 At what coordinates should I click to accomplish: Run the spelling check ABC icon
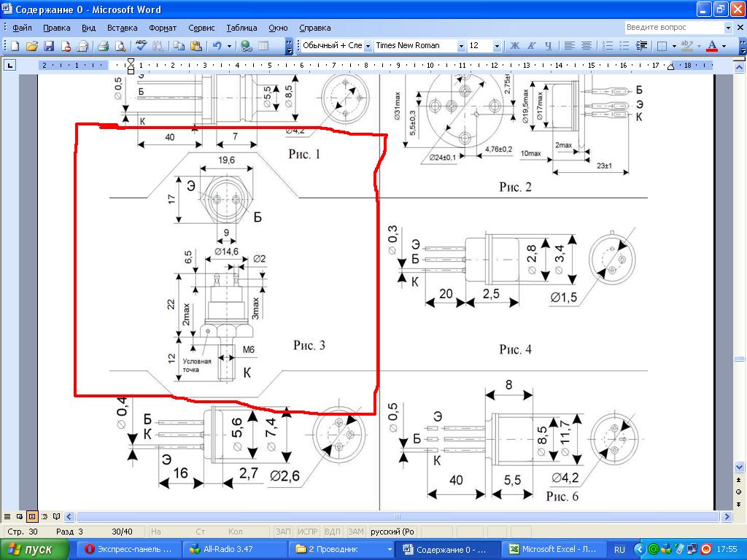tap(142, 46)
